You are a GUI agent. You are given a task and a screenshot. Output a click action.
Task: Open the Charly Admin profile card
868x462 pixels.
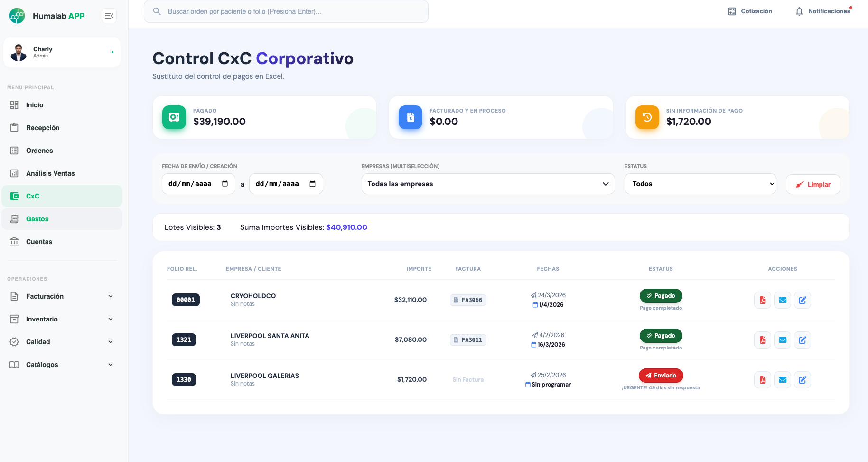pos(62,52)
